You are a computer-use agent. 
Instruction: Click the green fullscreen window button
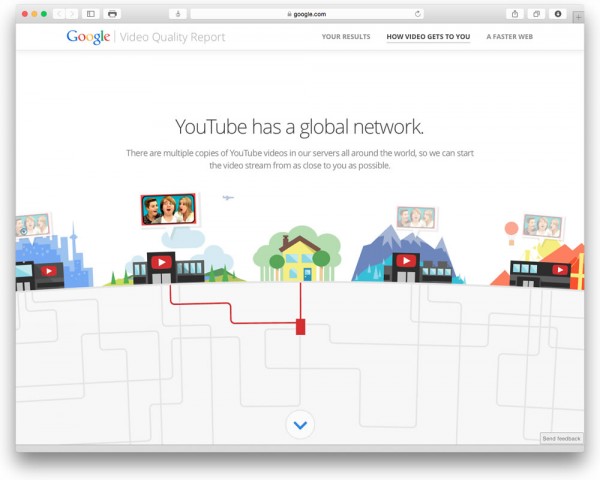[44, 14]
